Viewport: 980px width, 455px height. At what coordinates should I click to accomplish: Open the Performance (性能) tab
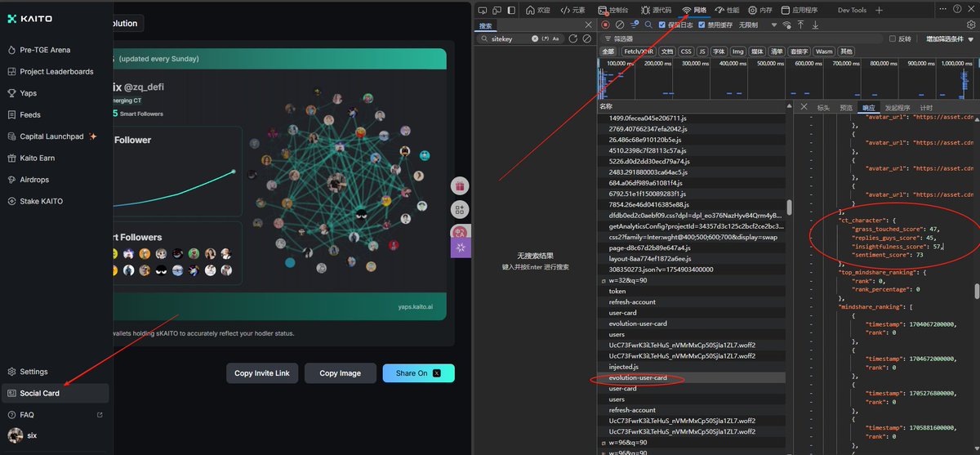pos(728,10)
